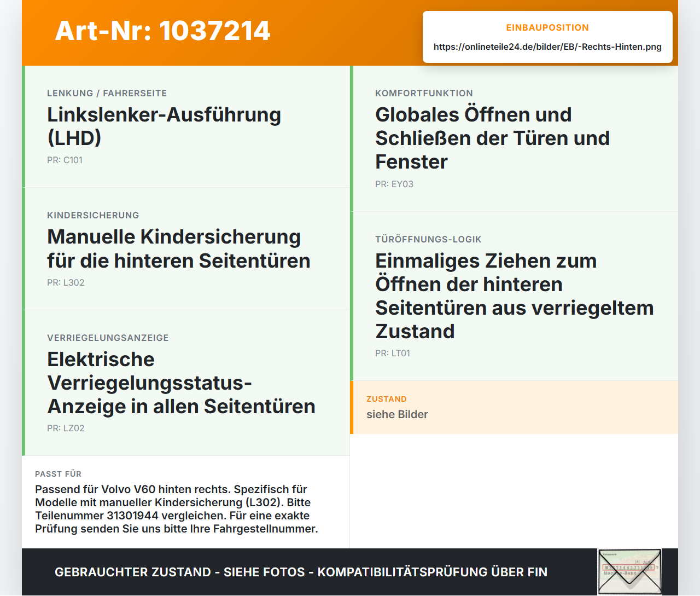Click the KOMFORTFUNKTION category label
The height and width of the screenshot is (596, 700).
(x=424, y=93)
